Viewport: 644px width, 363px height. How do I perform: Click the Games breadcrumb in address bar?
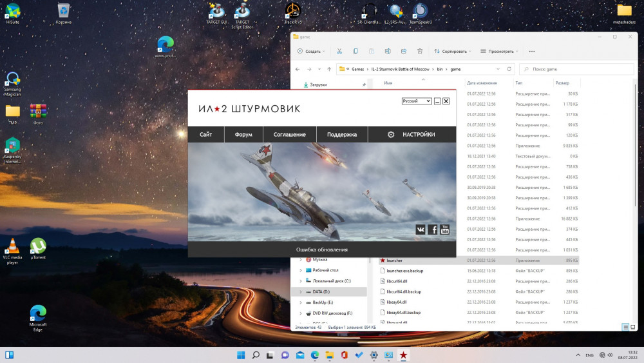(x=357, y=69)
